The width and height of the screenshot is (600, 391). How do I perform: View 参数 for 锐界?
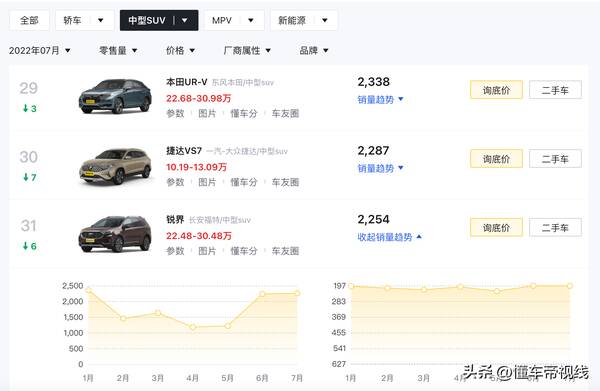175,251
